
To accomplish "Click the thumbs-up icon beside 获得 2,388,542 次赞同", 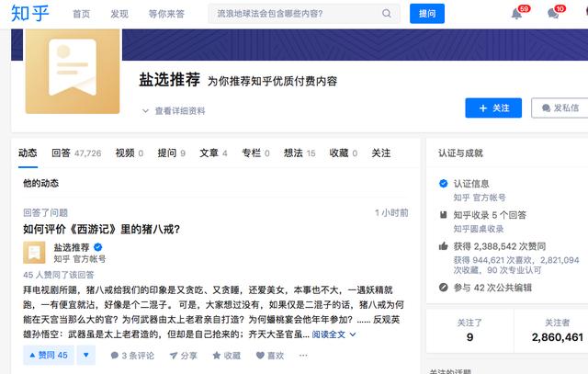I will (443, 246).
